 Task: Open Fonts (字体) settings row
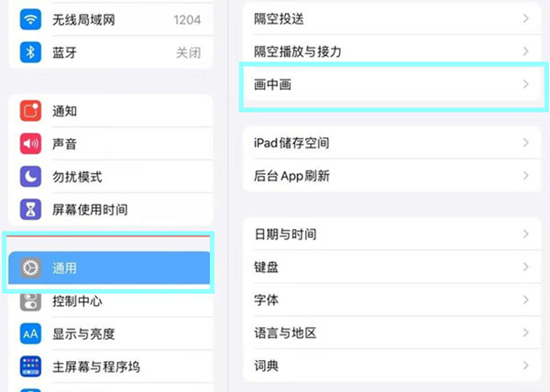[267, 300]
